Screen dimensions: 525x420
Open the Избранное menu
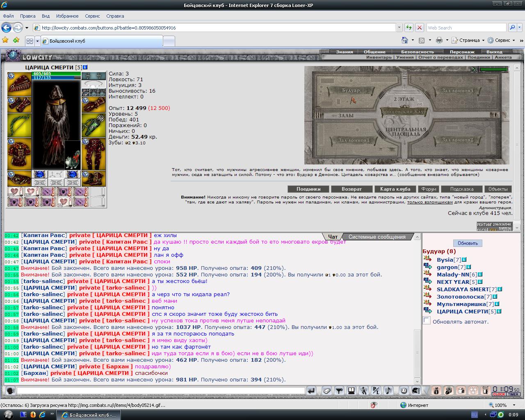click(x=67, y=16)
